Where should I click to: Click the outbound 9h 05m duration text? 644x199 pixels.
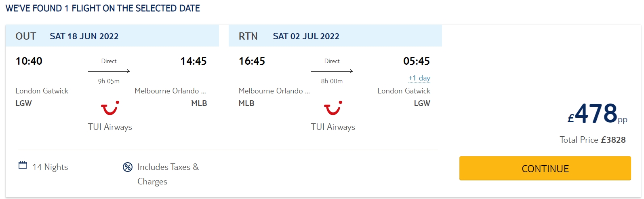coord(109,81)
